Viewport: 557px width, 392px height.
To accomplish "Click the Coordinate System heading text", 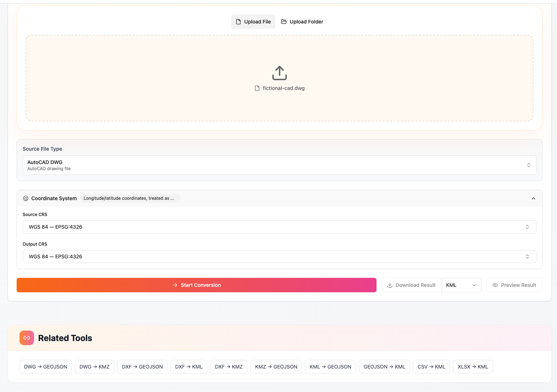I will point(54,198).
